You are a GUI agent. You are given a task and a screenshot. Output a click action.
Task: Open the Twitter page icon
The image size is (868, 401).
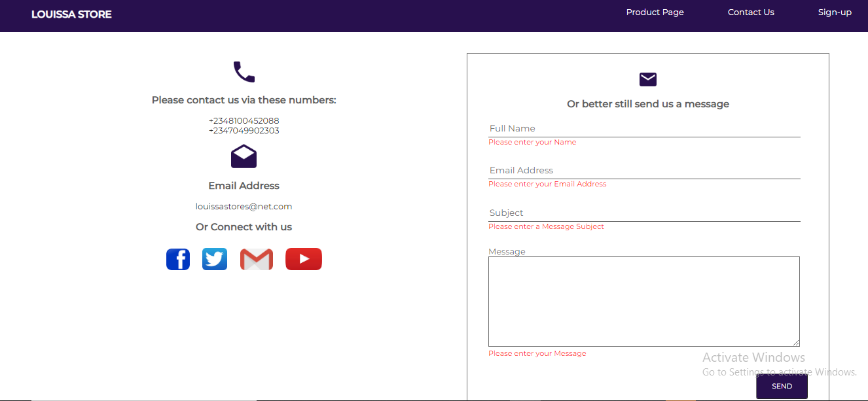click(x=215, y=259)
